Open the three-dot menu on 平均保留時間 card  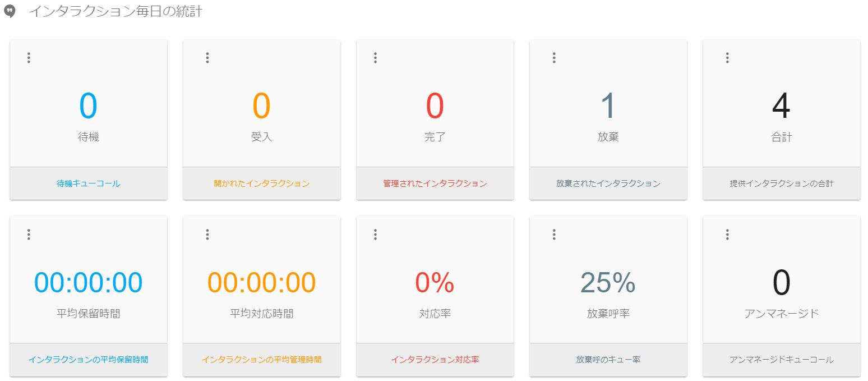(29, 235)
